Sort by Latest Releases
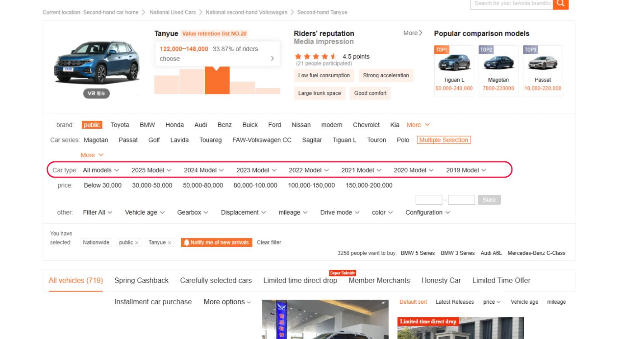 pos(455,302)
